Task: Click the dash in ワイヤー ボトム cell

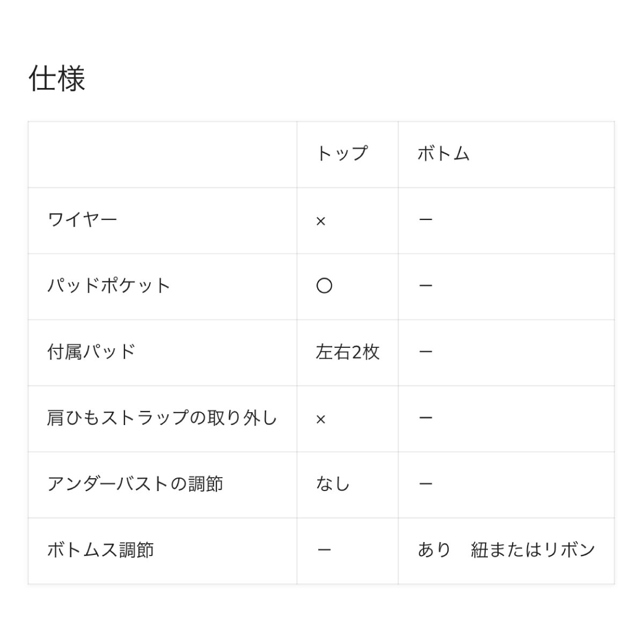Action: (x=426, y=220)
